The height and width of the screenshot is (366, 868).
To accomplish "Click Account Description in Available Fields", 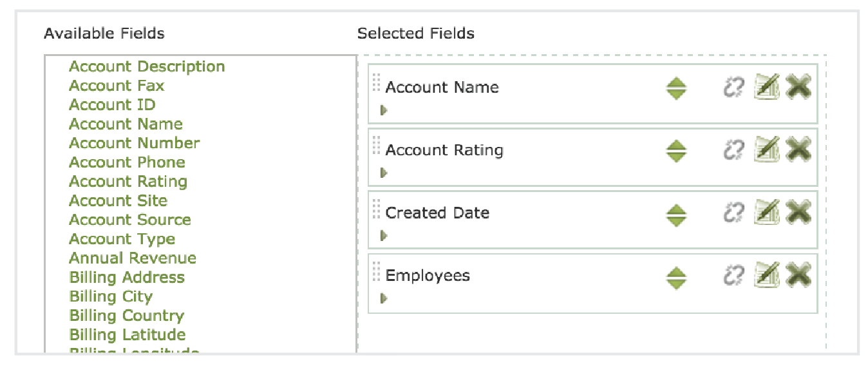I will point(147,66).
